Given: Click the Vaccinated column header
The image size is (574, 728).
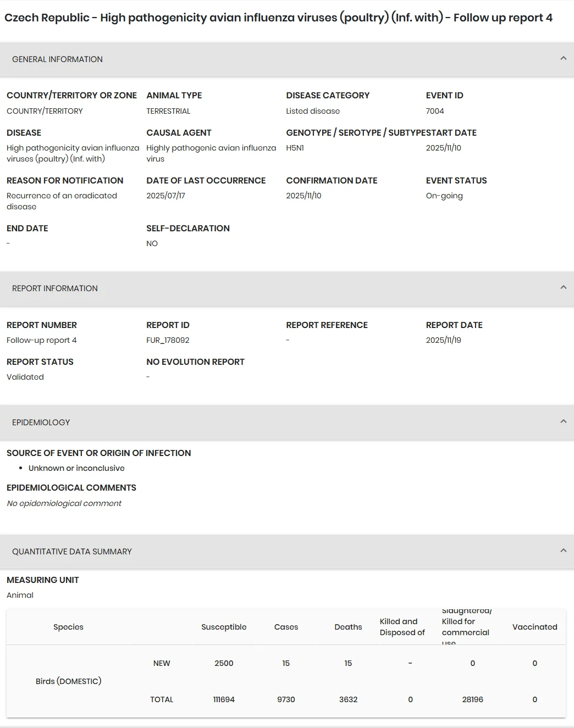Looking at the screenshot, I should pos(534,627).
